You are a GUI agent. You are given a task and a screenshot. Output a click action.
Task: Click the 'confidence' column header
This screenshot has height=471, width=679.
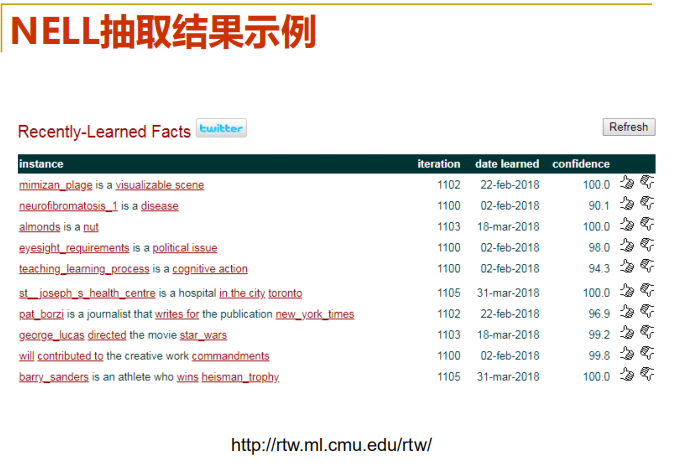pyautogui.click(x=581, y=164)
